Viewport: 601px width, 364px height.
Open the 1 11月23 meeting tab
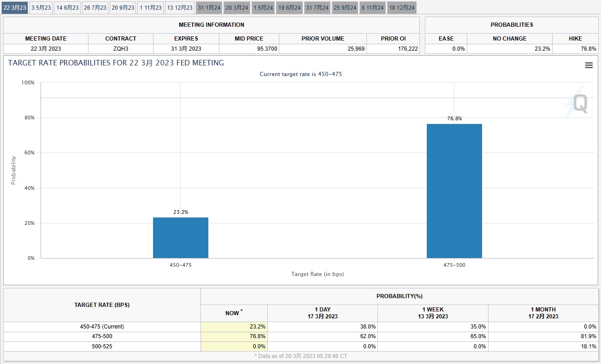(151, 8)
